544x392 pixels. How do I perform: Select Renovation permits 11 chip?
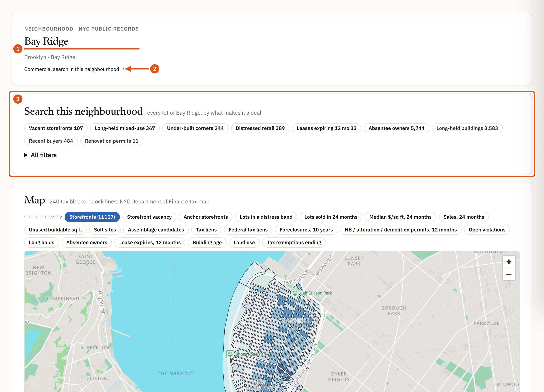pyautogui.click(x=112, y=141)
